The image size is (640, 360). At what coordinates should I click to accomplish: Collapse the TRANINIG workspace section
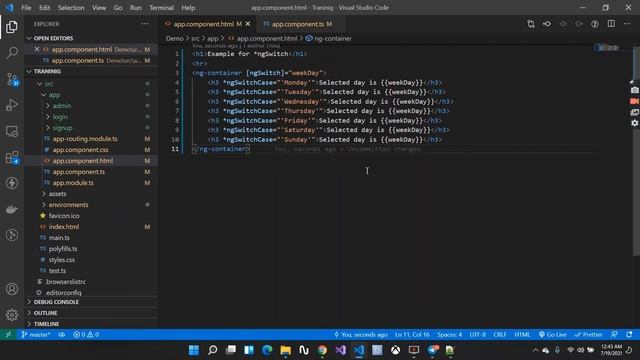click(47, 71)
